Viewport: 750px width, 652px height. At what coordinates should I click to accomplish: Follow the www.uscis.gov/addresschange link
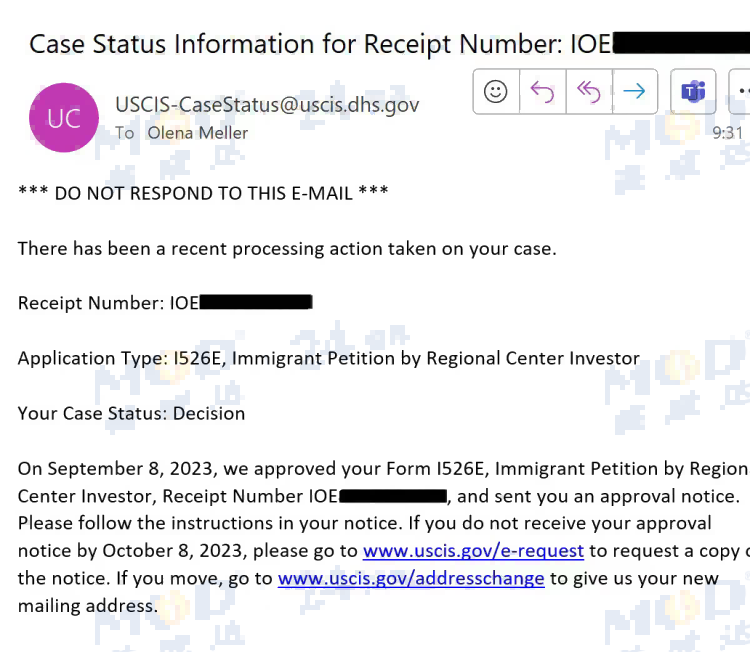point(411,578)
